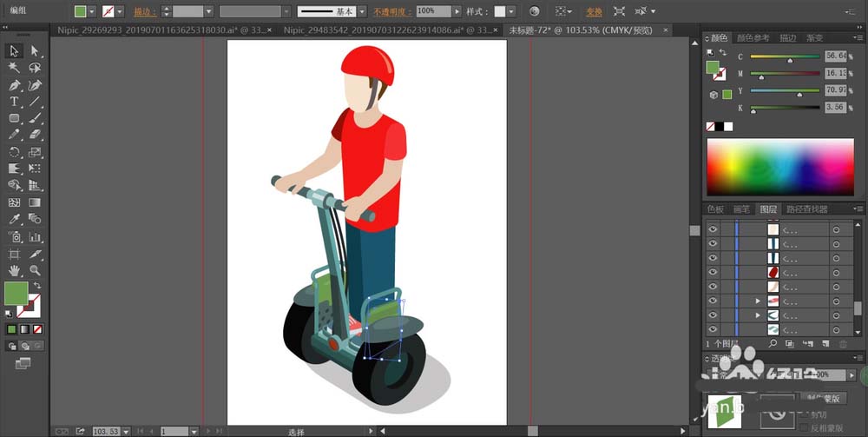
Task: Select the Eraser tool
Action: (x=35, y=135)
